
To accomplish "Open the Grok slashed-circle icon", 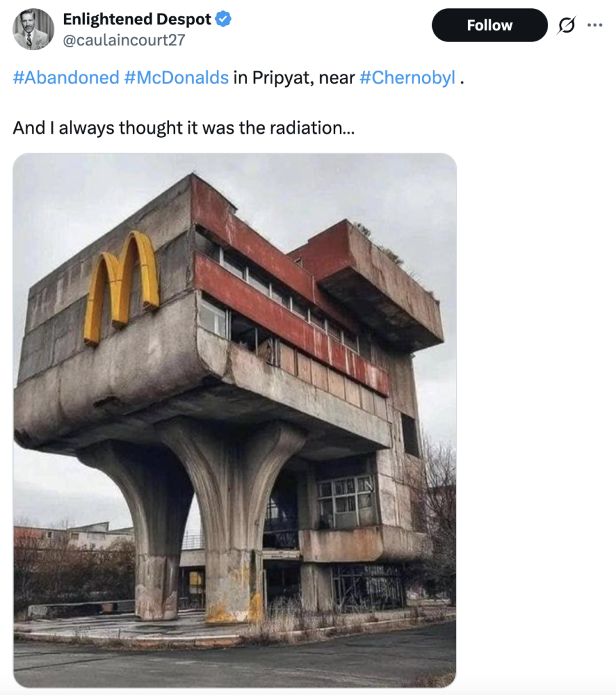I will 566,26.
